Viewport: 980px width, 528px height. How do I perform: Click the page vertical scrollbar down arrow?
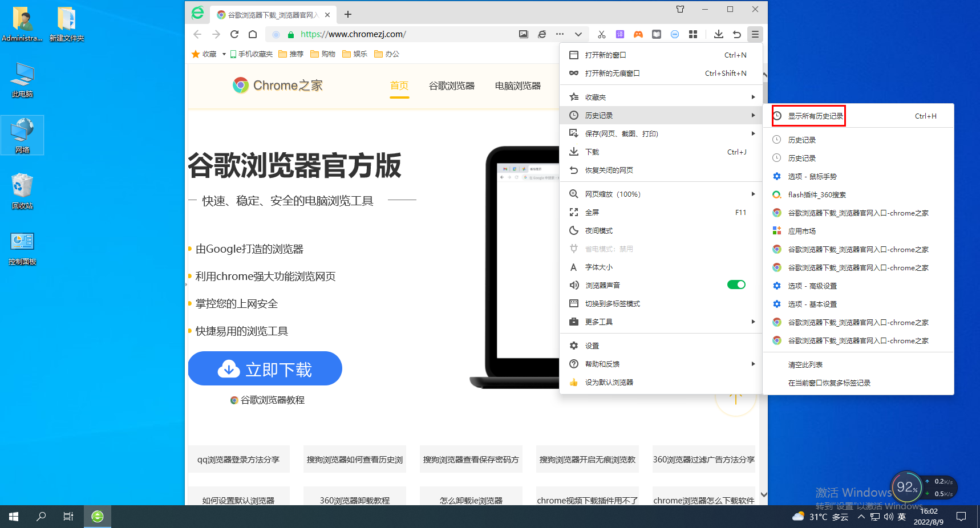(764, 494)
